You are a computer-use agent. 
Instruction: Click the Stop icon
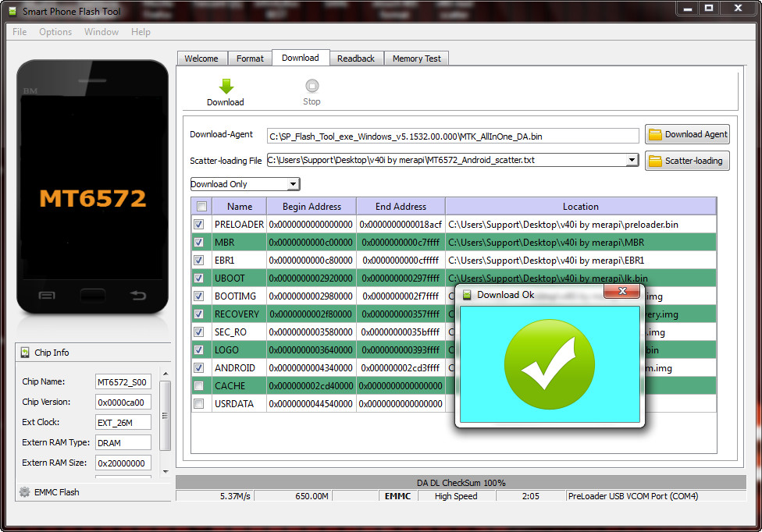point(312,86)
